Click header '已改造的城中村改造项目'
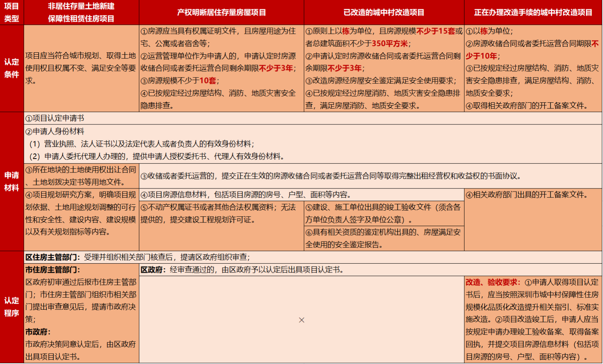 coord(384,12)
